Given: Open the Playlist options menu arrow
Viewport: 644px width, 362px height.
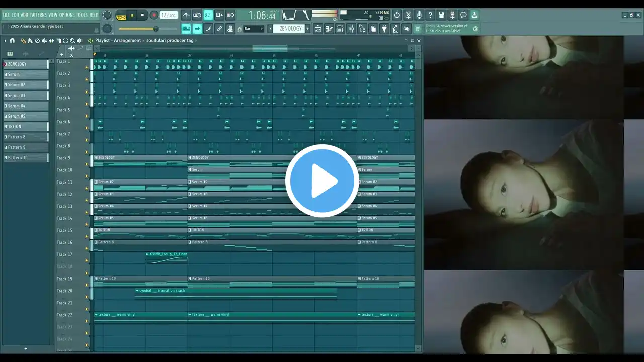Looking at the screenshot, I should point(6,41).
